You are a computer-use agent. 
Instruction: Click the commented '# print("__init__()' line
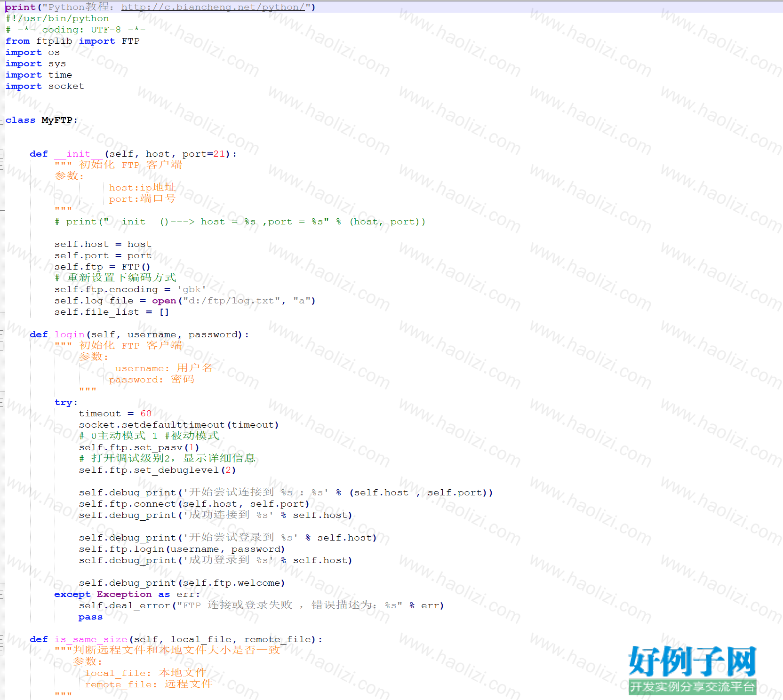tap(240, 222)
